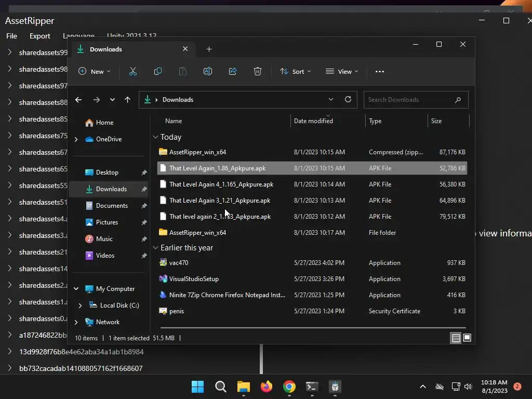Show hidden tray icons chevron
532x399 pixels.
(423, 387)
